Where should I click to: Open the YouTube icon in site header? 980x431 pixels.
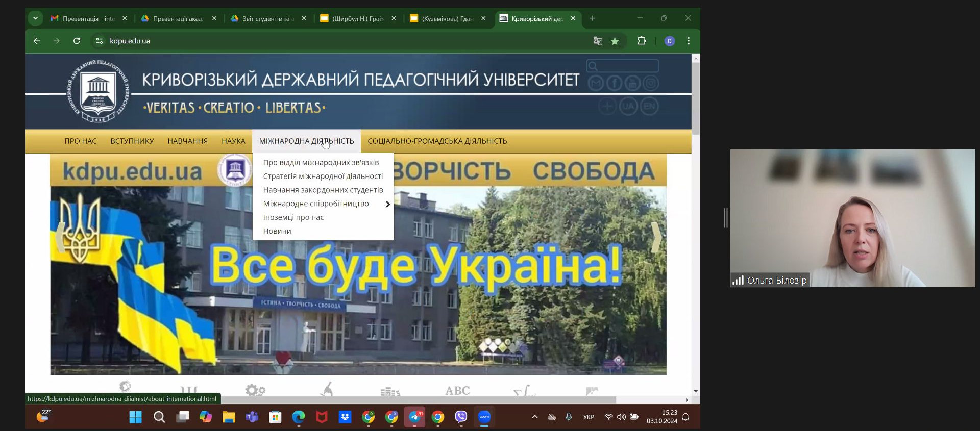[x=632, y=83]
